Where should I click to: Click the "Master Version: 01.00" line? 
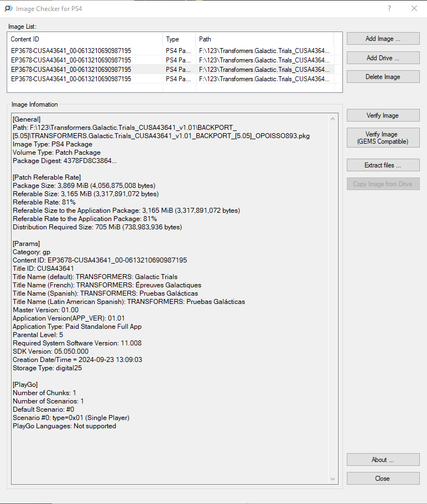coord(45,310)
